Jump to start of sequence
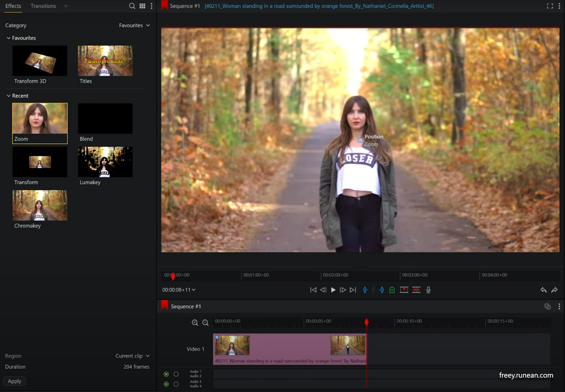The height and width of the screenshot is (392, 565). 313,290
